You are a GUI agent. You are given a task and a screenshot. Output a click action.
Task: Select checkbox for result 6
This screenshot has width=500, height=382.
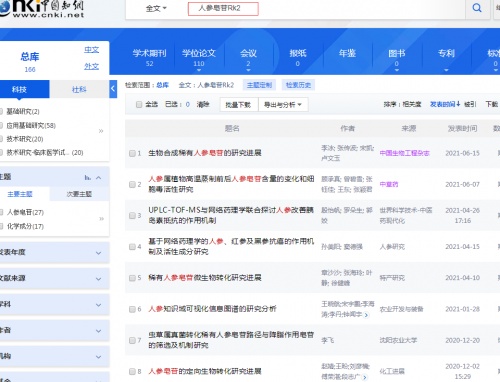click(132, 309)
